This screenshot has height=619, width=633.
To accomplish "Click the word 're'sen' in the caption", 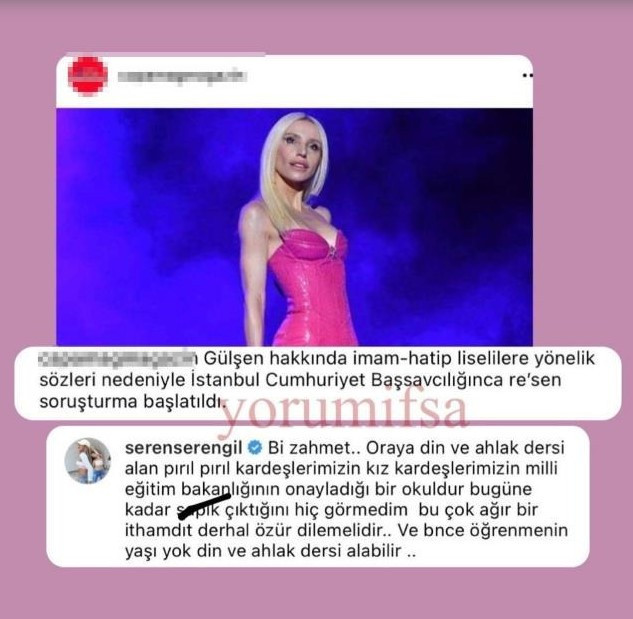I will coord(534,380).
